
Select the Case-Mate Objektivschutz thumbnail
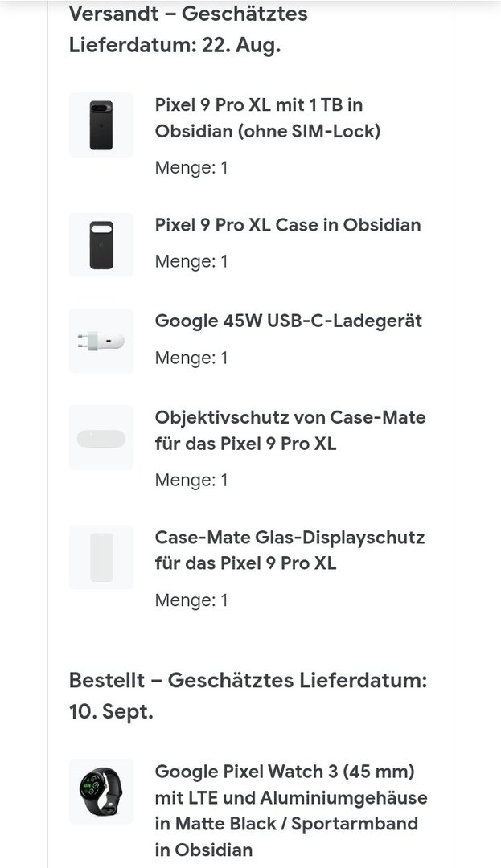tap(101, 438)
